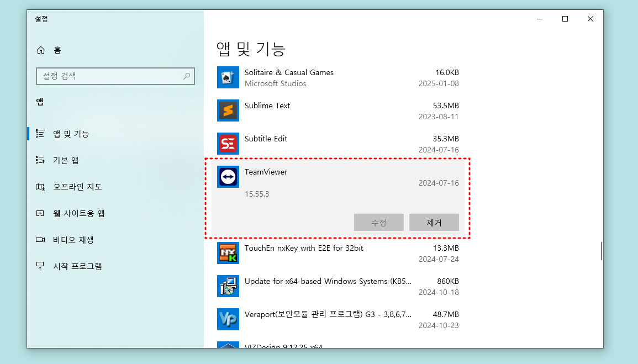Click the 앱 및 기능 list icon
This screenshot has width=638, height=364.
[40, 134]
